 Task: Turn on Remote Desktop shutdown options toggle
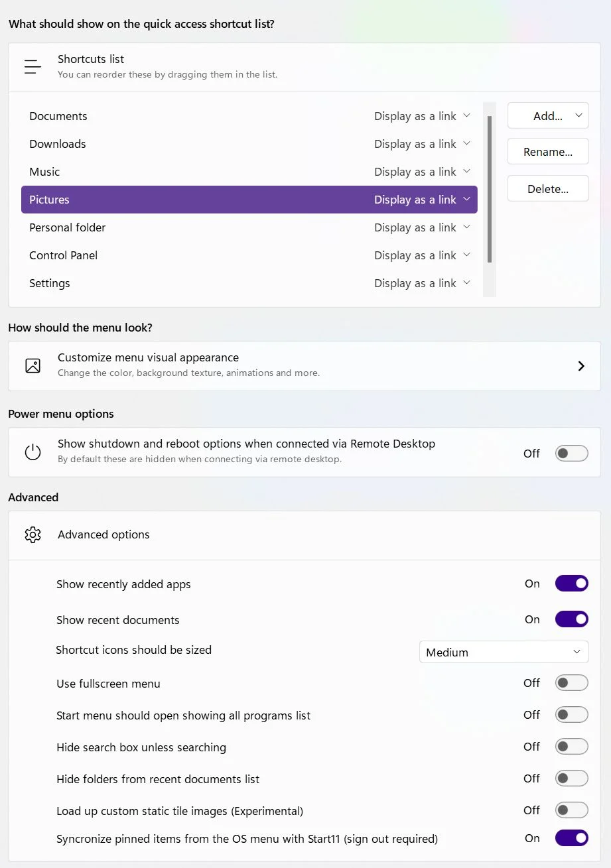pyautogui.click(x=572, y=454)
